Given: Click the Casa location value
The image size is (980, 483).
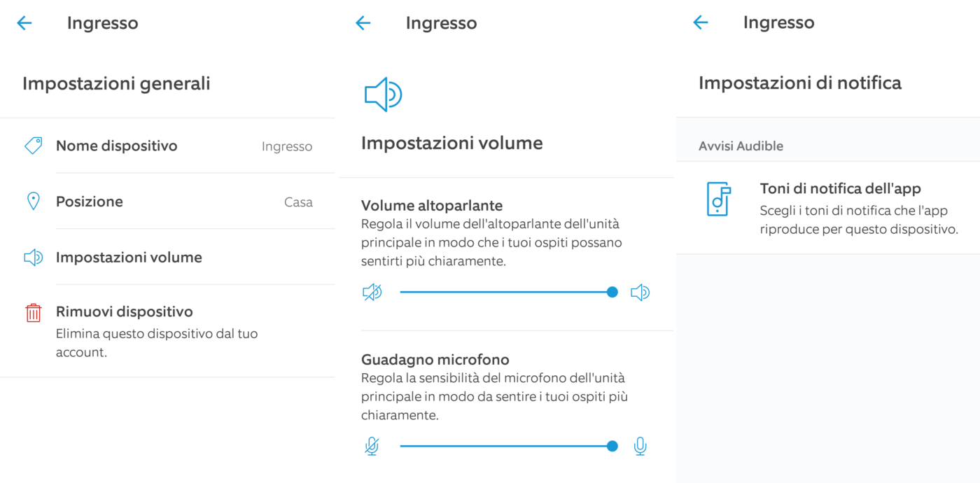Looking at the screenshot, I should tap(298, 202).
